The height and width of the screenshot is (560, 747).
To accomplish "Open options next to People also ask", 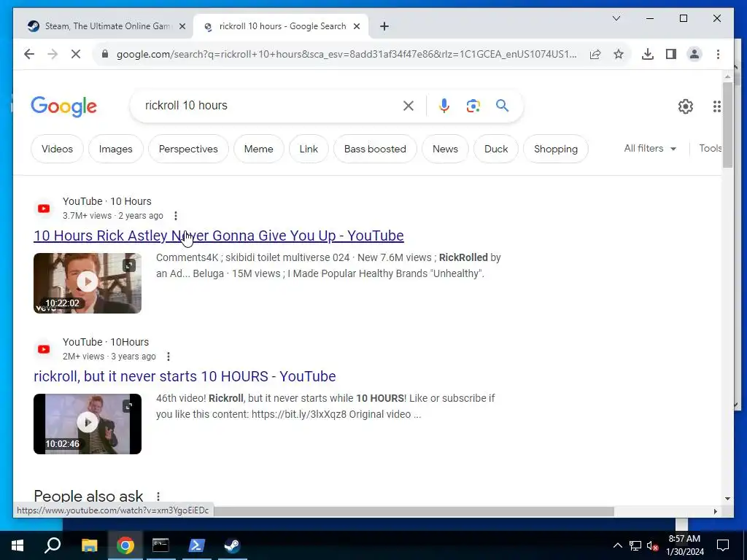I will click(x=158, y=496).
